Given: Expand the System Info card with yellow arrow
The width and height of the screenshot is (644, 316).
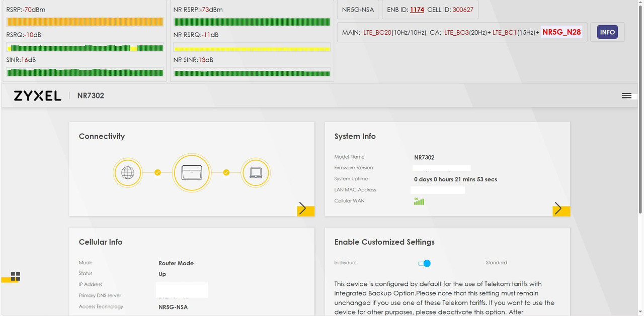Looking at the screenshot, I should [561, 208].
